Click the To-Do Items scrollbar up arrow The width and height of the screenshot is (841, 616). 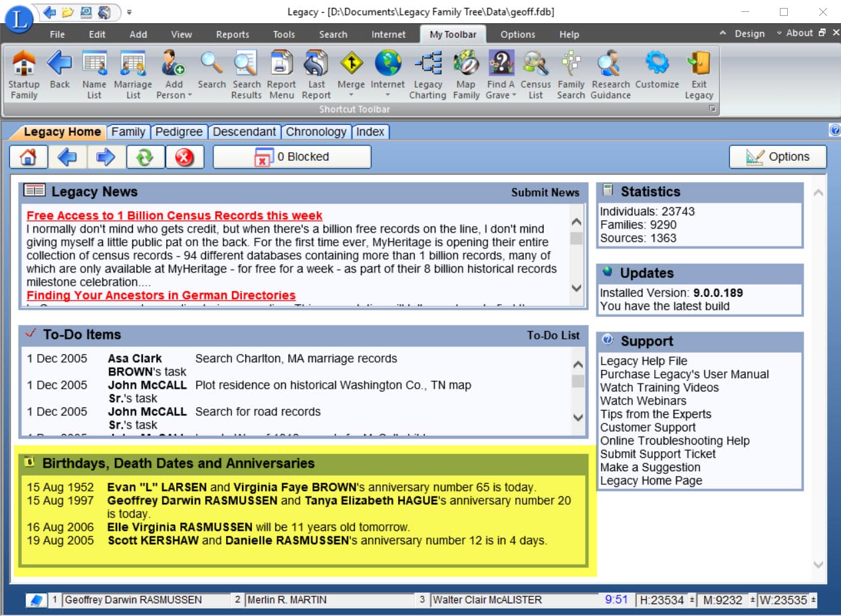pos(578,365)
